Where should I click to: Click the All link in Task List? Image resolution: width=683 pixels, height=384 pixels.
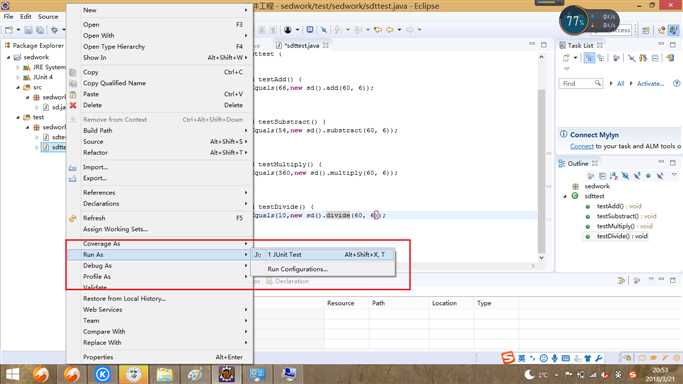[x=621, y=84]
